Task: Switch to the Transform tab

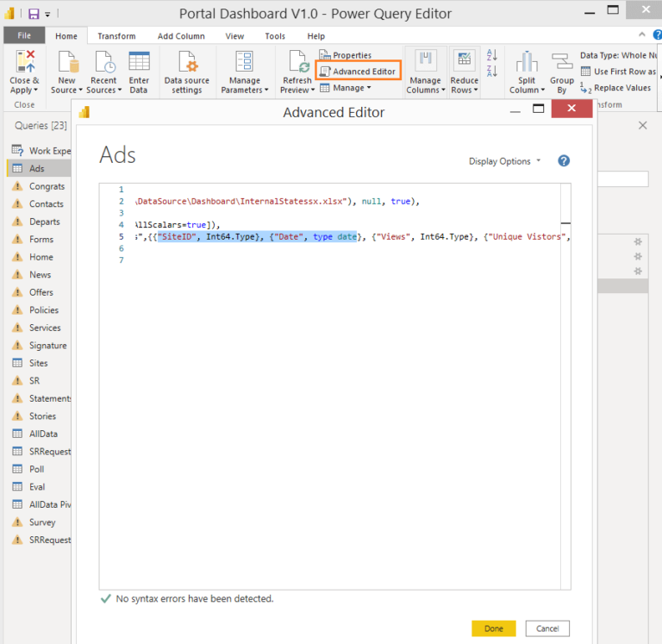Action: [x=116, y=36]
